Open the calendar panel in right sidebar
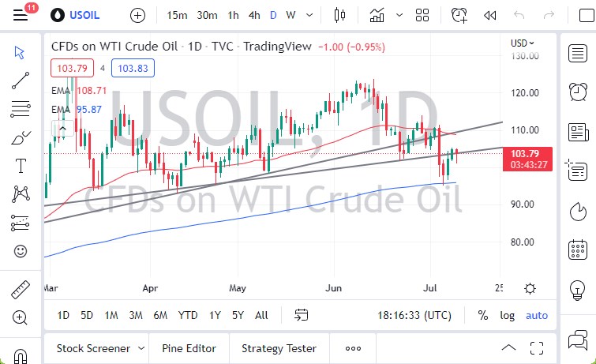The image size is (596, 364). (x=578, y=250)
